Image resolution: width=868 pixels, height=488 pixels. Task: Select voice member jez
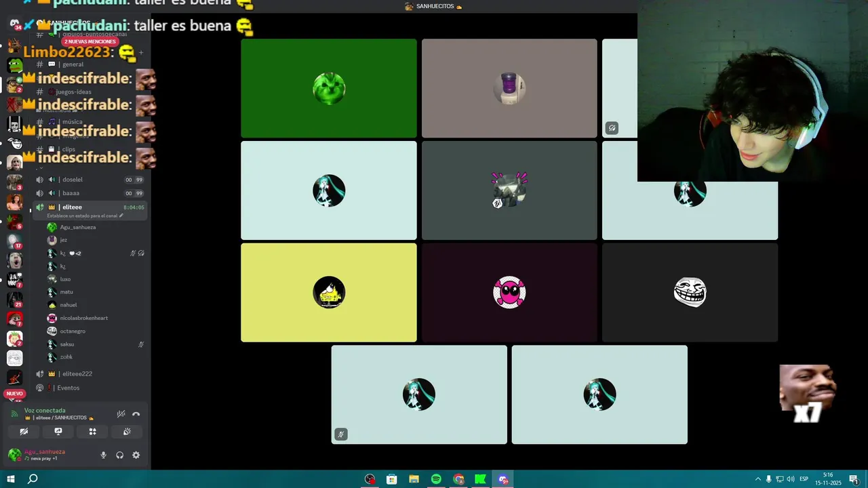pos(95,240)
